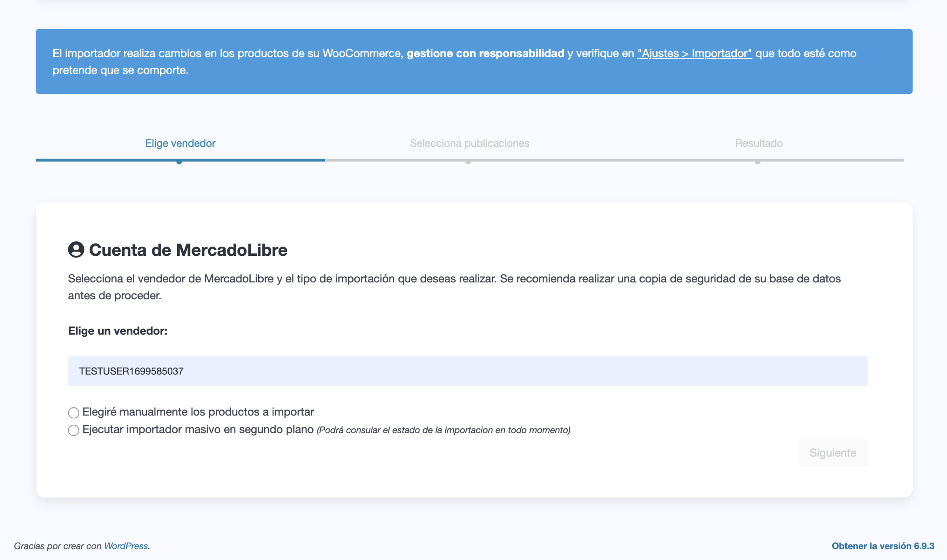Click the italic note '(Podrá consular el estado...)'
The image size is (947, 560).
(443, 430)
